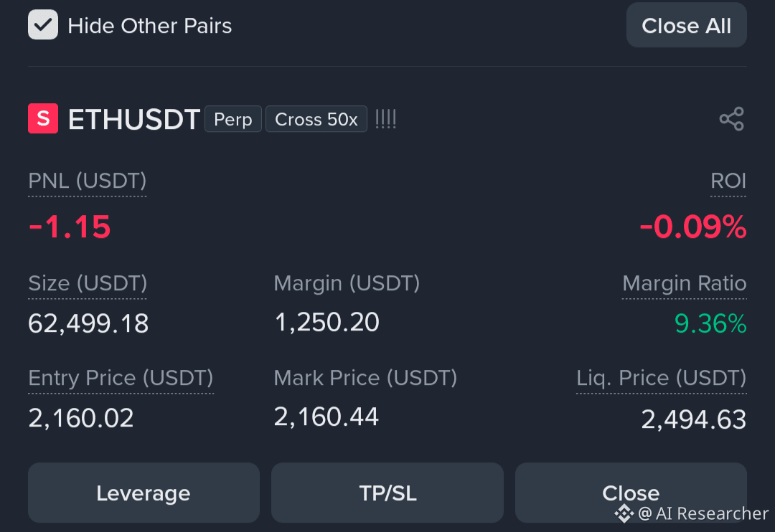The image size is (775, 532).
Task: Close the ETHUSDT position
Action: coord(631,493)
